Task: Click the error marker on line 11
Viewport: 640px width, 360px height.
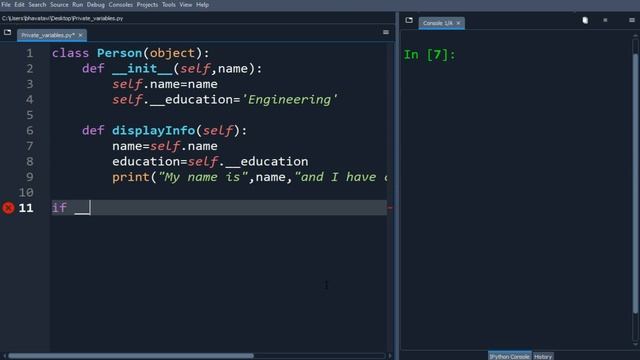Action: (x=8, y=208)
